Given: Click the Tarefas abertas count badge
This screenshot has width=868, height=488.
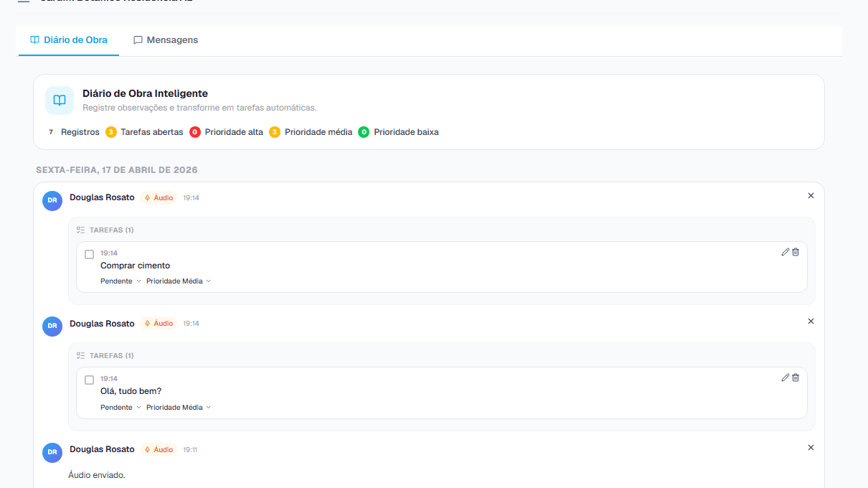Looking at the screenshot, I should (111, 132).
